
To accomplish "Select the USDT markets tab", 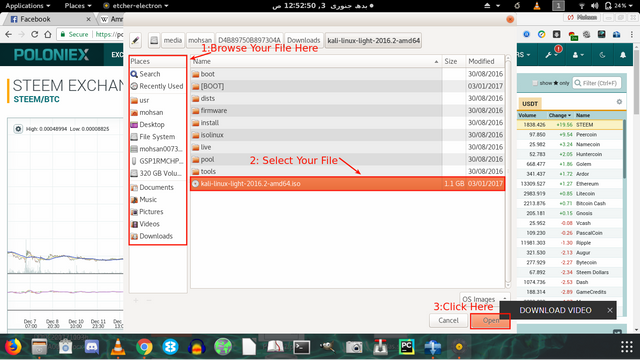I will (530, 104).
